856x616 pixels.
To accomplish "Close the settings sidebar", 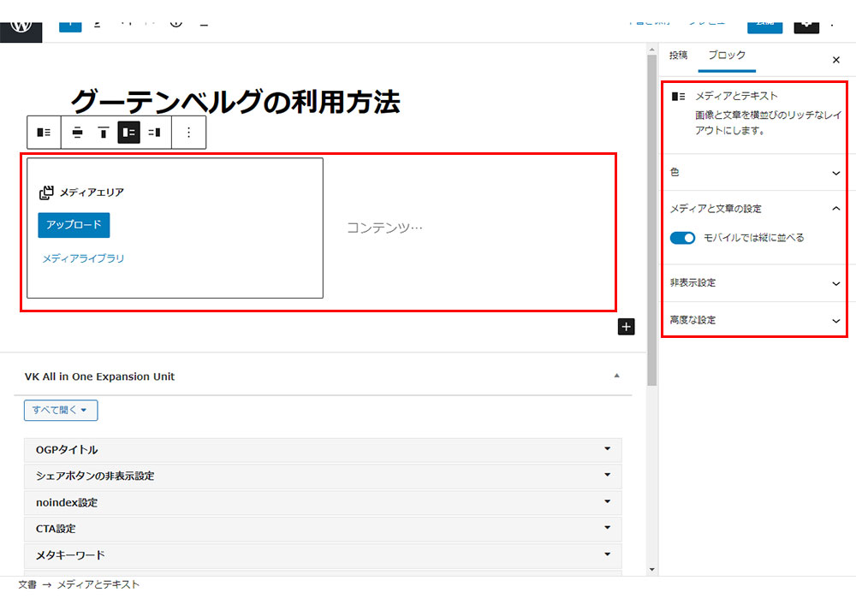I will point(835,60).
